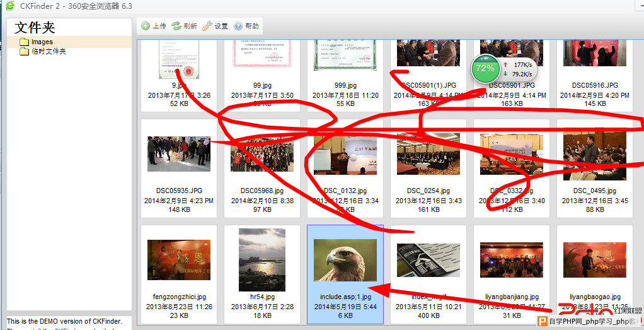The width and height of the screenshot is (644, 330).
Task: Click the 上传 upload toolbar button
Action: pyautogui.click(x=154, y=26)
